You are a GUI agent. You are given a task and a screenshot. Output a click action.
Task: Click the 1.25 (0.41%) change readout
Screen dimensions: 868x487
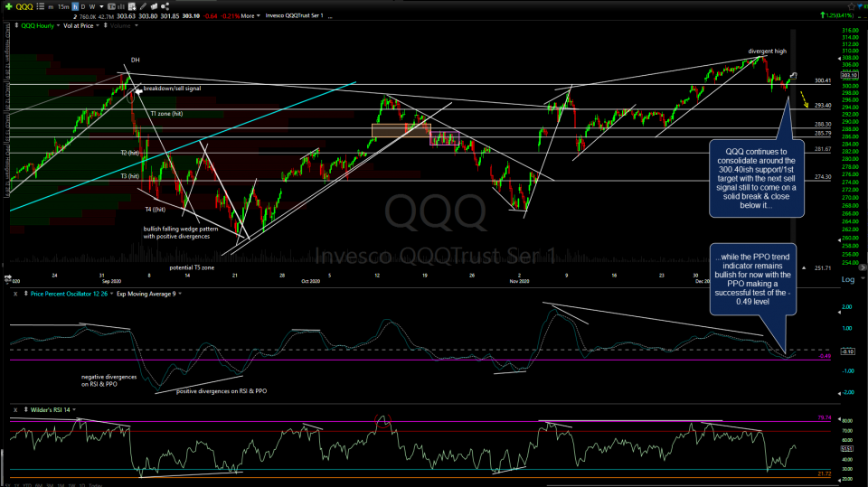click(x=839, y=15)
